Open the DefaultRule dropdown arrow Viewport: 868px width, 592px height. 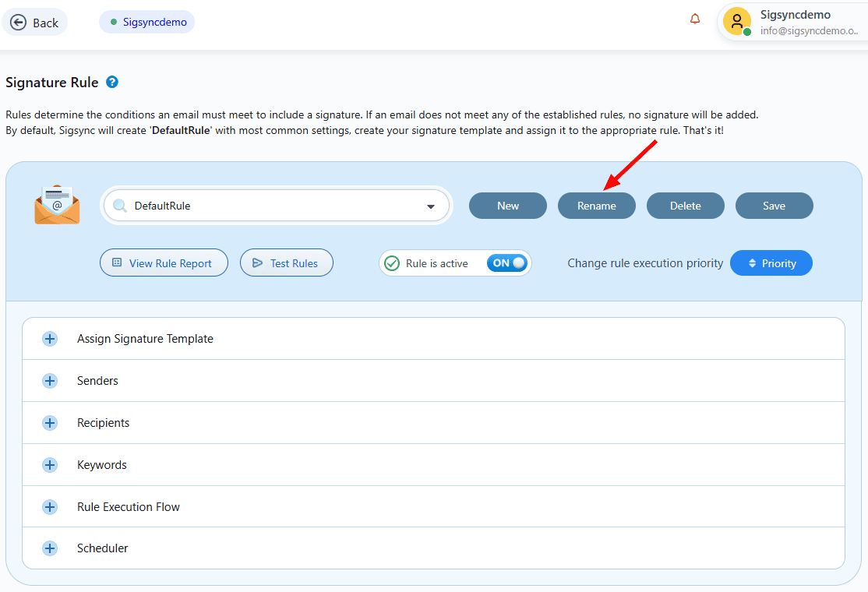click(x=430, y=206)
